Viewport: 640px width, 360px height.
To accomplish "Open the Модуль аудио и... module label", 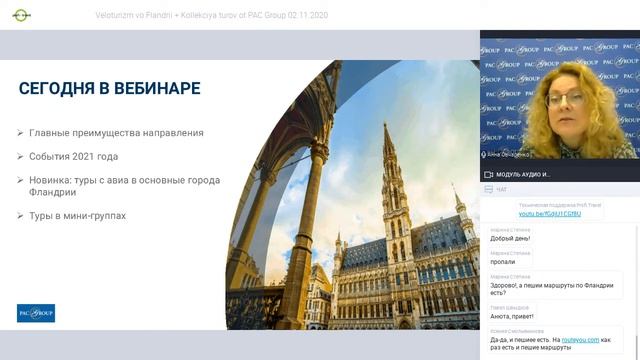I will coord(523,175).
